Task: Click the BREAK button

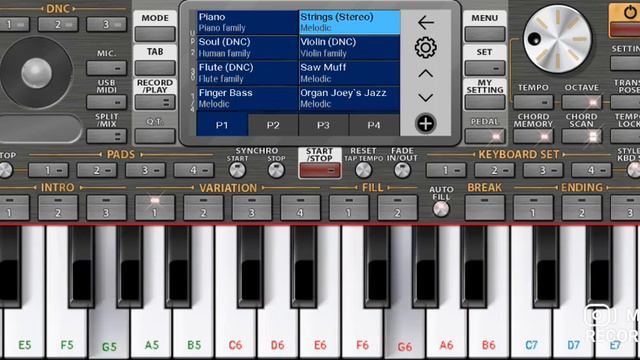Action: (x=485, y=208)
